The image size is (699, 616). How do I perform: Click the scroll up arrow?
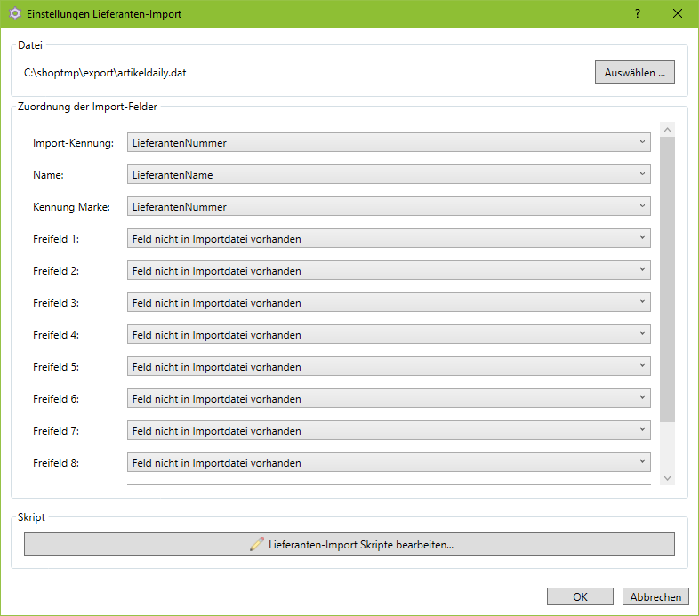pos(667,130)
